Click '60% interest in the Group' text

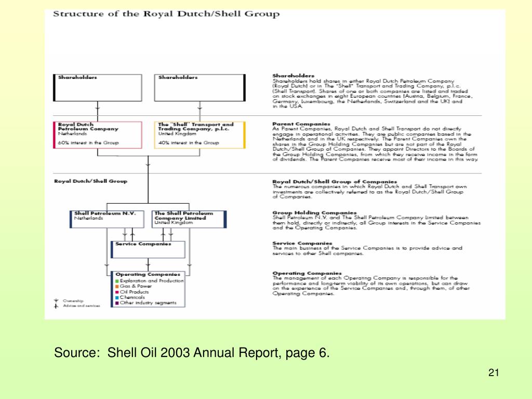point(88,143)
